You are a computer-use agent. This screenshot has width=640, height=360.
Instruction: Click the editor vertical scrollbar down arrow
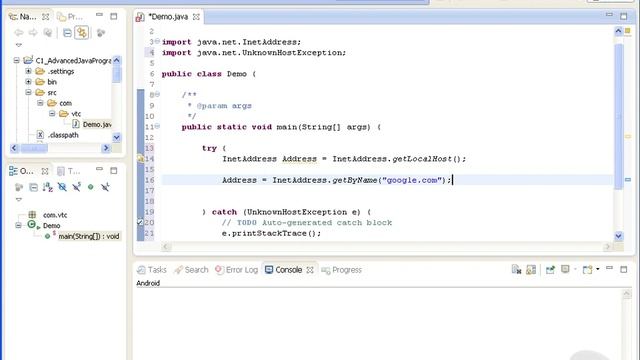[x=618, y=236]
